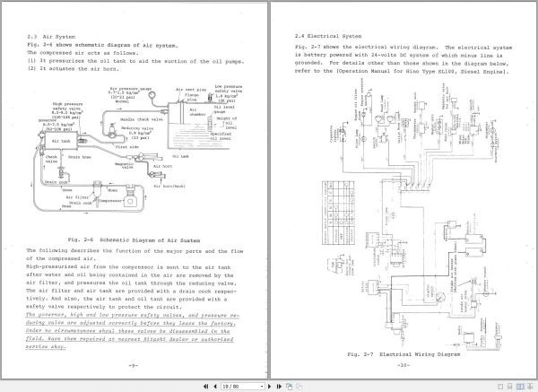Click the caption 'Fig. 2-6 Schematic Diagram of Air System'
538x392 pixels.
point(134,240)
